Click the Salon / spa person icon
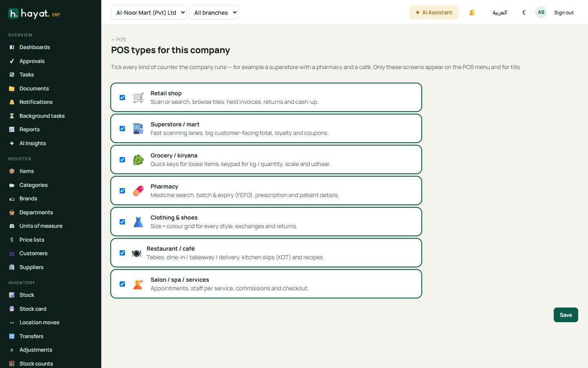 point(138,284)
